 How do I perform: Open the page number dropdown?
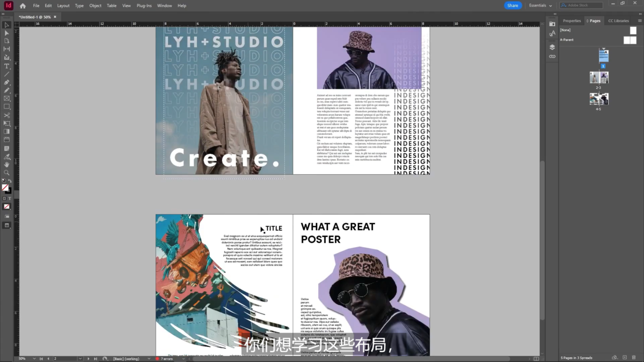pyautogui.click(x=80, y=358)
